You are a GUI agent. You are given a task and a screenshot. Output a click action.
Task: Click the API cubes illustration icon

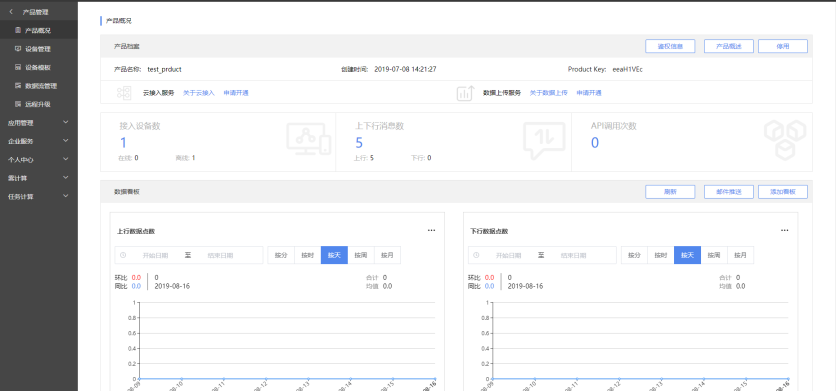pyautogui.click(x=785, y=140)
